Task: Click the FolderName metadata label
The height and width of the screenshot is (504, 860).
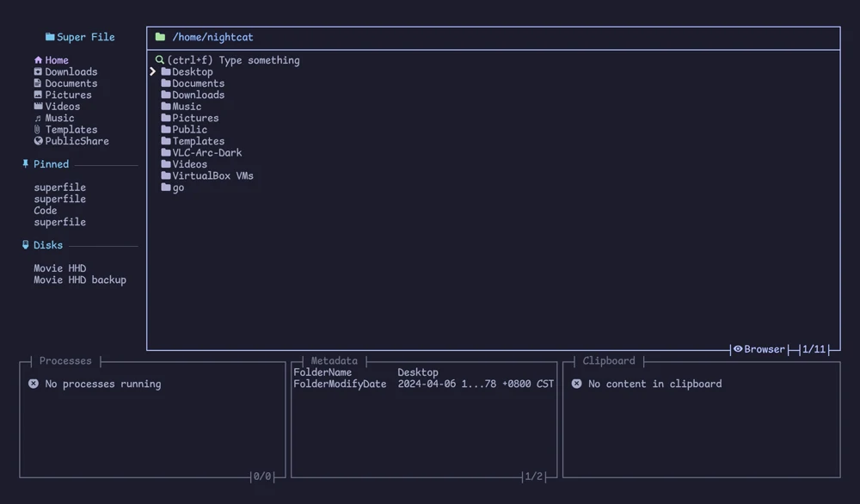Action: 322,372
